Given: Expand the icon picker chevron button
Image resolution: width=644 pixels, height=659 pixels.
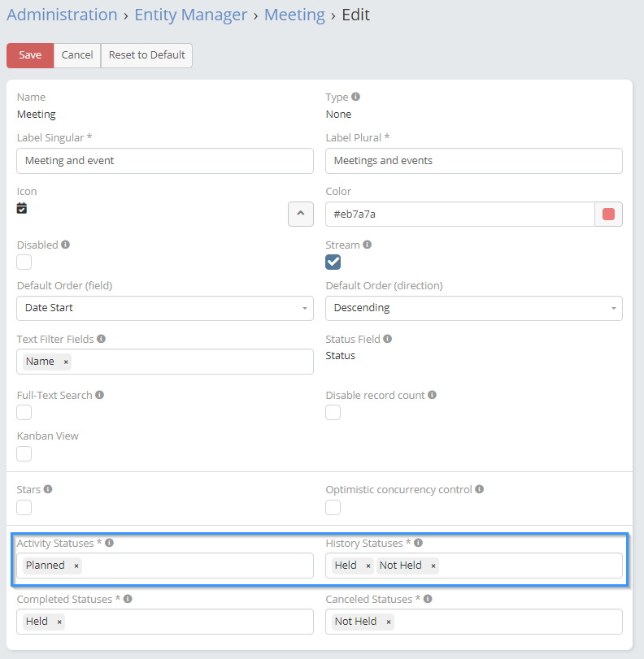Looking at the screenshot, I should click(301, 214).
